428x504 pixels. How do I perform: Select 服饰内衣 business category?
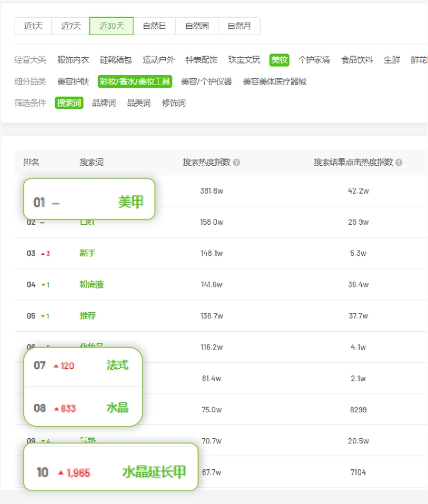pyautogui.click(x=73, y=60)
